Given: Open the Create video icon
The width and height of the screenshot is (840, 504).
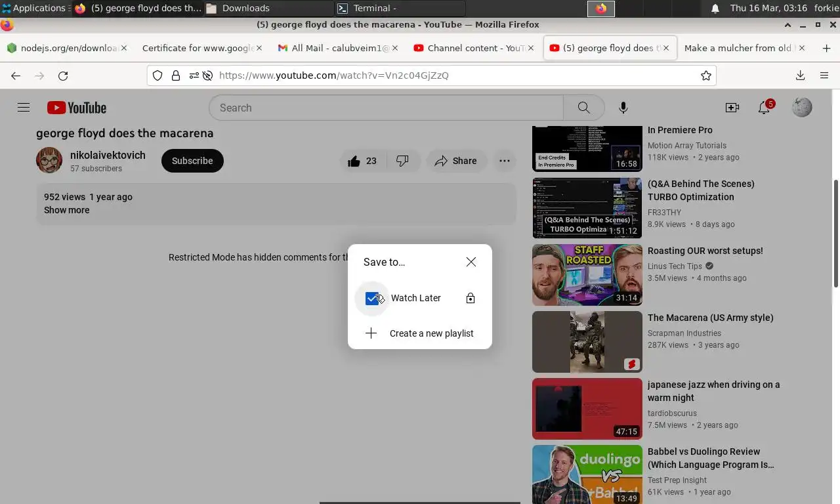Looking at the screenshot, I should point(732,108).
